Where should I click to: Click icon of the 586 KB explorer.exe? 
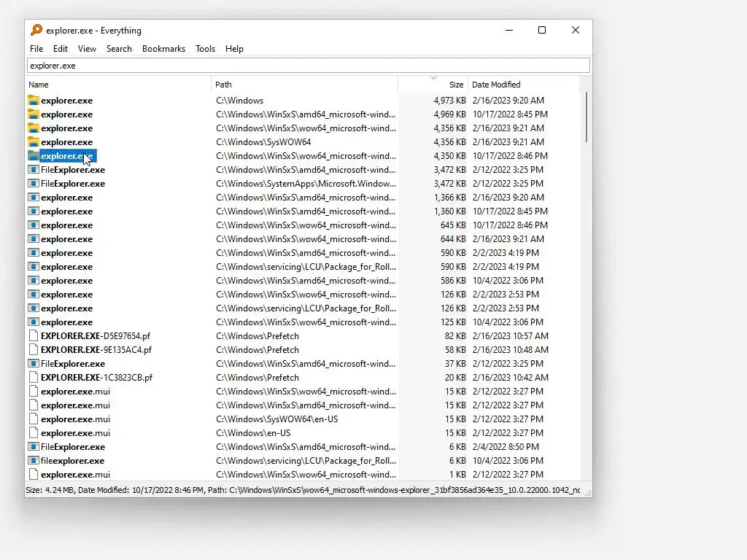(x=34, y=281)
